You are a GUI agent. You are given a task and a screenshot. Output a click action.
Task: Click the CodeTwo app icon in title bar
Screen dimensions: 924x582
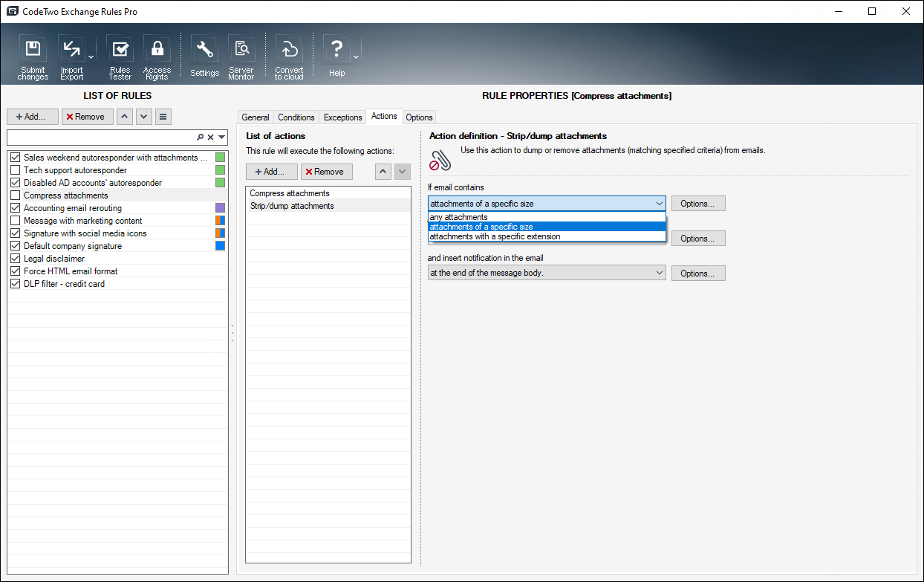(12, 11)
